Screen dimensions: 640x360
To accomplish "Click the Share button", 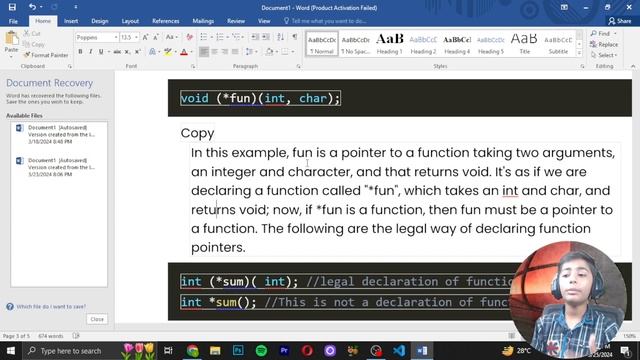I will pyautogui.click(x=620, y=21).
